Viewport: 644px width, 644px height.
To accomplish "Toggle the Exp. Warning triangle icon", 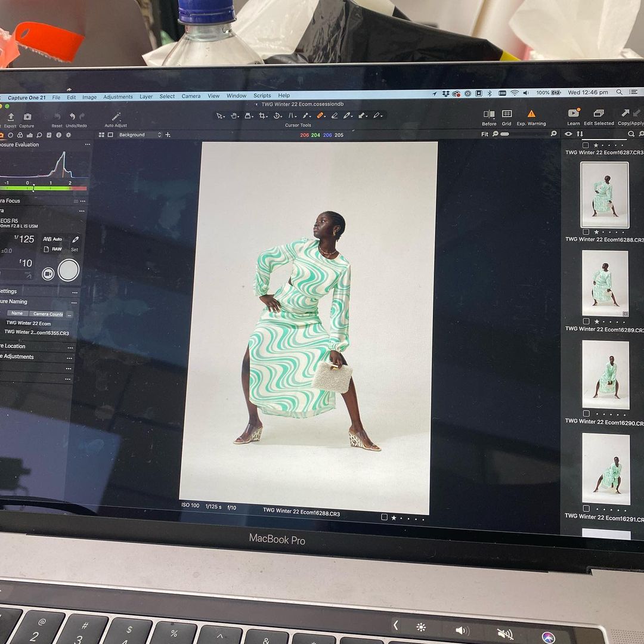I will 531,114.
